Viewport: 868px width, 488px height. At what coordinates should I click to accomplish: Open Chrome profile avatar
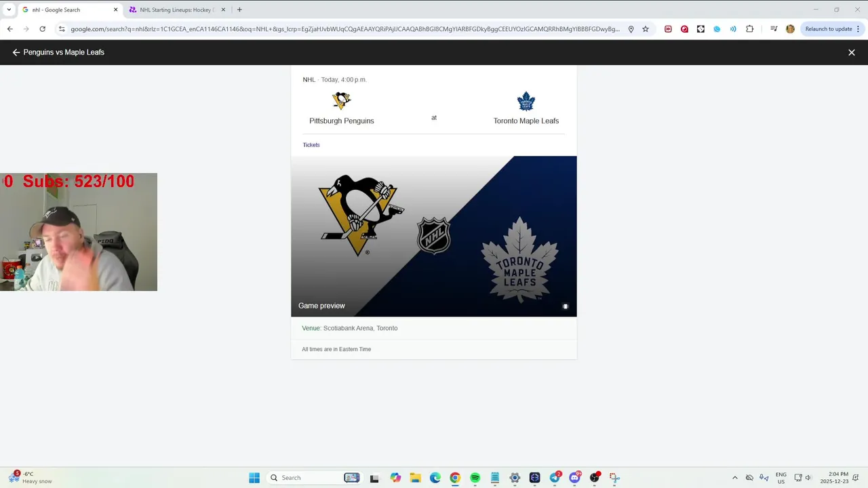point(790,29)
